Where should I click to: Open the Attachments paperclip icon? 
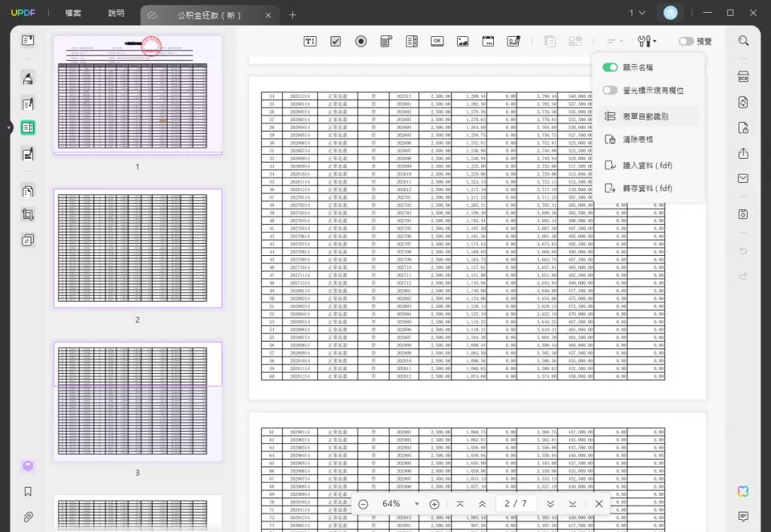click(28, 517)
